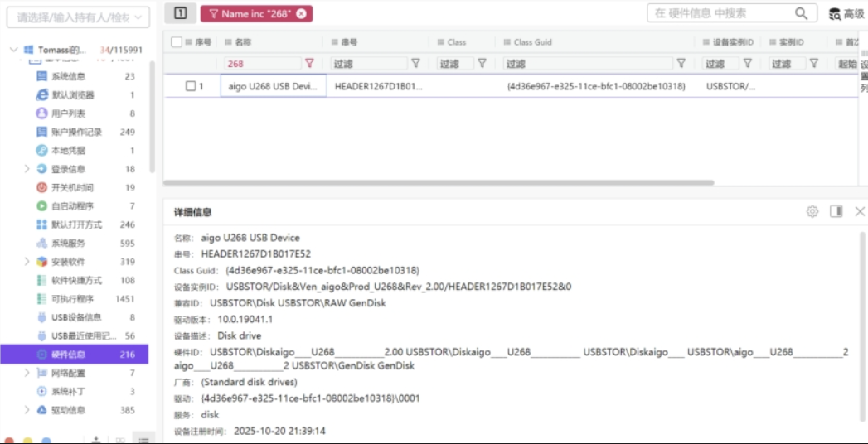This screenshot has height=444, width=868.
Task: Select the aigo U268 USB Devi... cell
Action: point(274,86)
